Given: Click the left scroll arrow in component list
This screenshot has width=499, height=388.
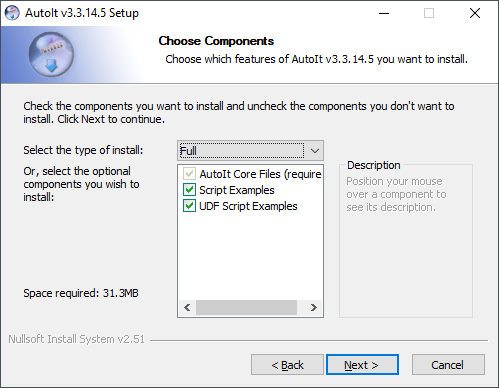Looking at the screenshot, I should tap(187, 307).
